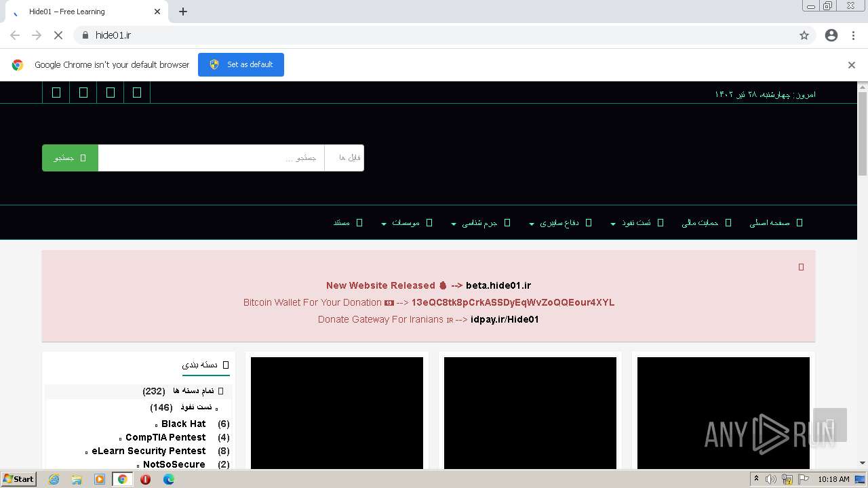Switch to Chrome on the taskbar
Image resolution: width=868 pixels, height=488 pixels.
click(122, 479)
